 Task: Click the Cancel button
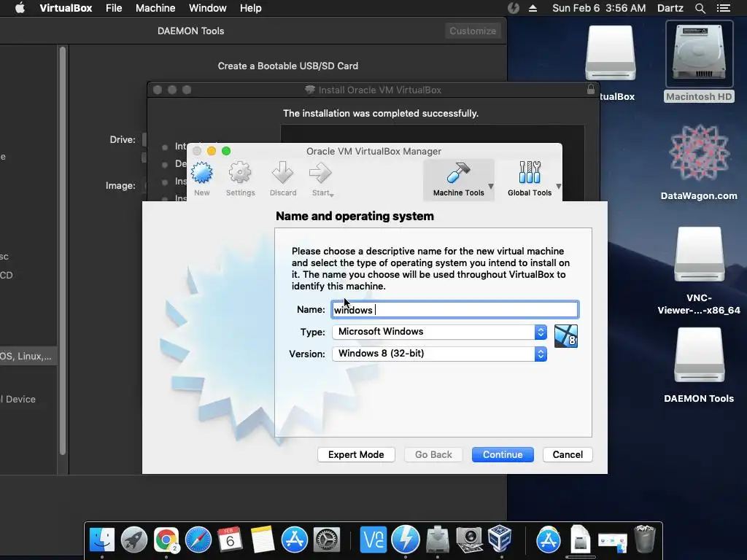(x=568, y=455)
